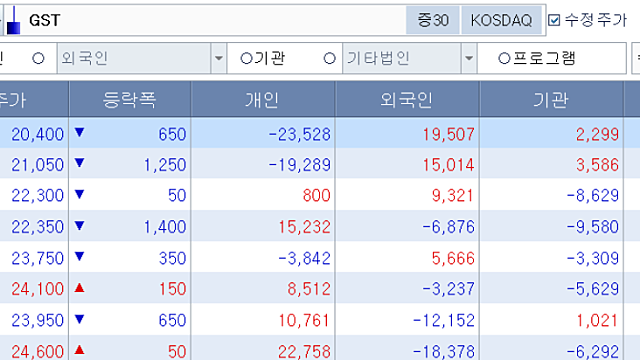Select the 외국인 value -6,876
Image resolution: width=640 pixels, height=360 pixels.
(x=449, y=227)
